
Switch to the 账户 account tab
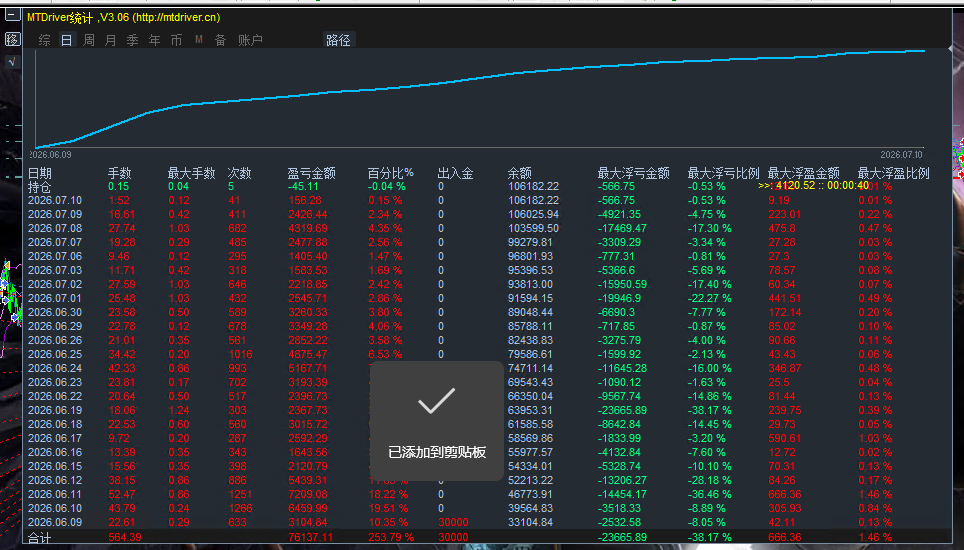pyautogui.click(x=250, y=40)
